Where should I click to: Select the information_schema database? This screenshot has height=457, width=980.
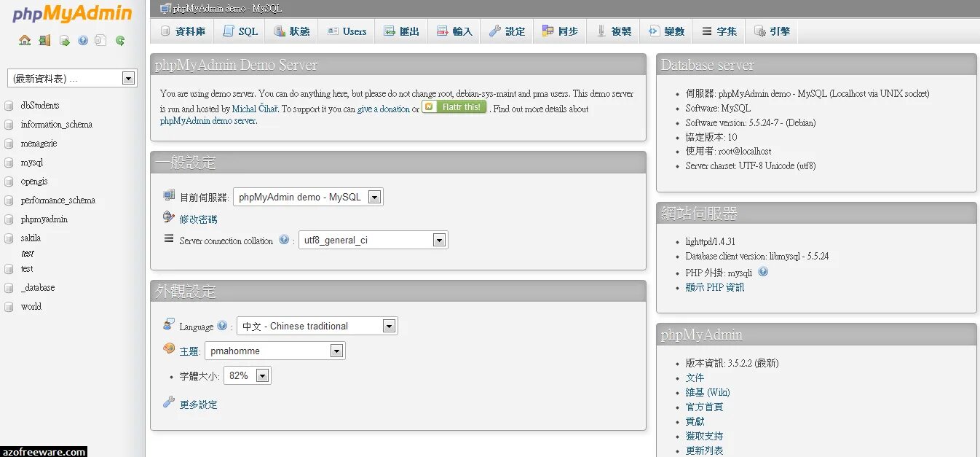(56, 125)
